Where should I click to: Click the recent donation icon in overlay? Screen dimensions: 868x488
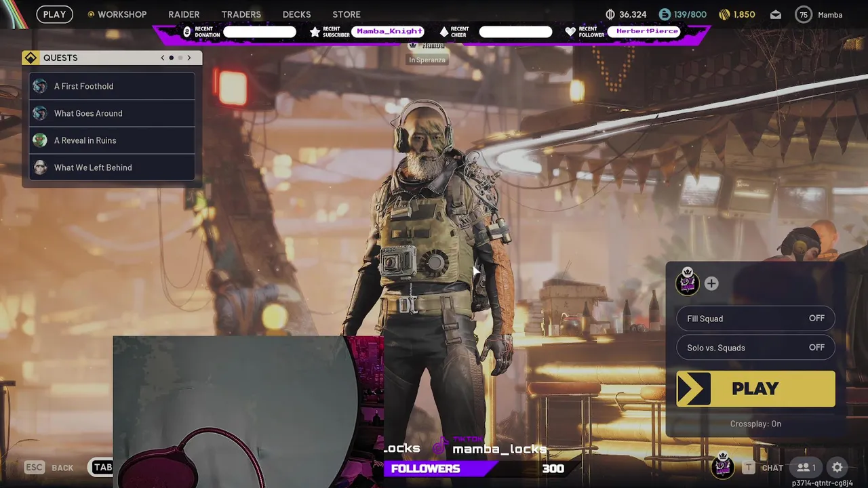tap(187, 32)
